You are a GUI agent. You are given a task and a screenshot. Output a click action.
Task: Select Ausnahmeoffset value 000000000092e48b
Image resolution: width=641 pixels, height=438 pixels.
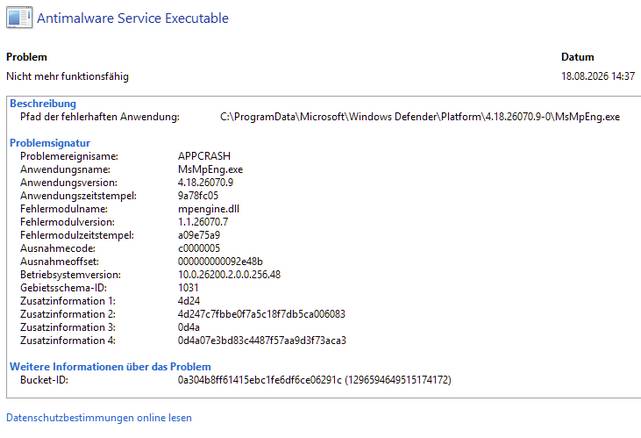pos(220,261)
